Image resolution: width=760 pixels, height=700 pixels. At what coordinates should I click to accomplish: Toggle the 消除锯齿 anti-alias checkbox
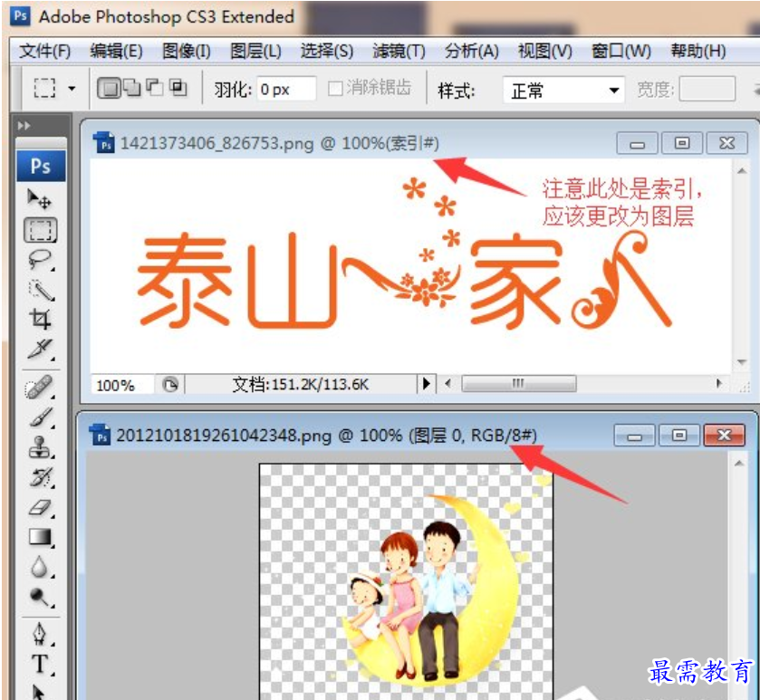(x=335, y=88)
